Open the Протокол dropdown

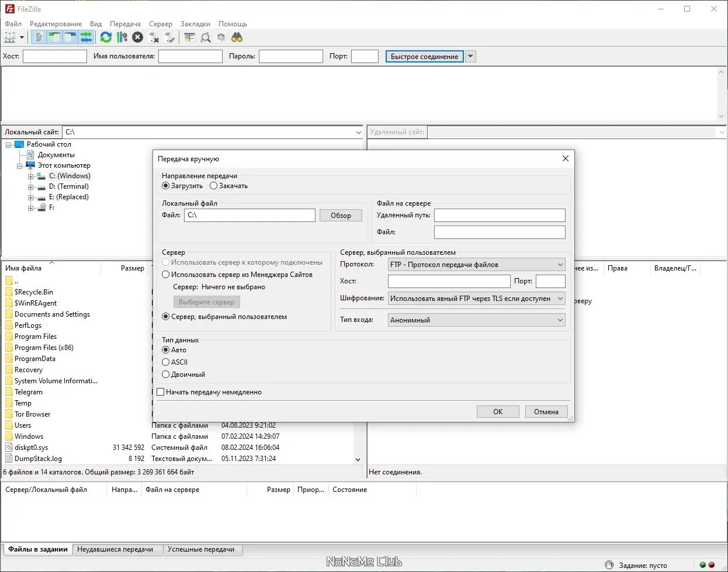point(476,265)
